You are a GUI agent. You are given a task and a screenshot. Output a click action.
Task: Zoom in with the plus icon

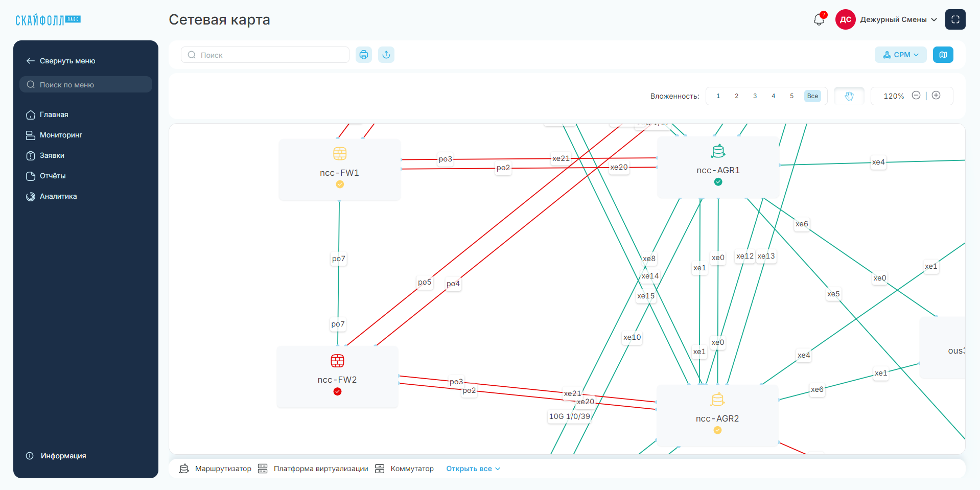click(936, 96)
